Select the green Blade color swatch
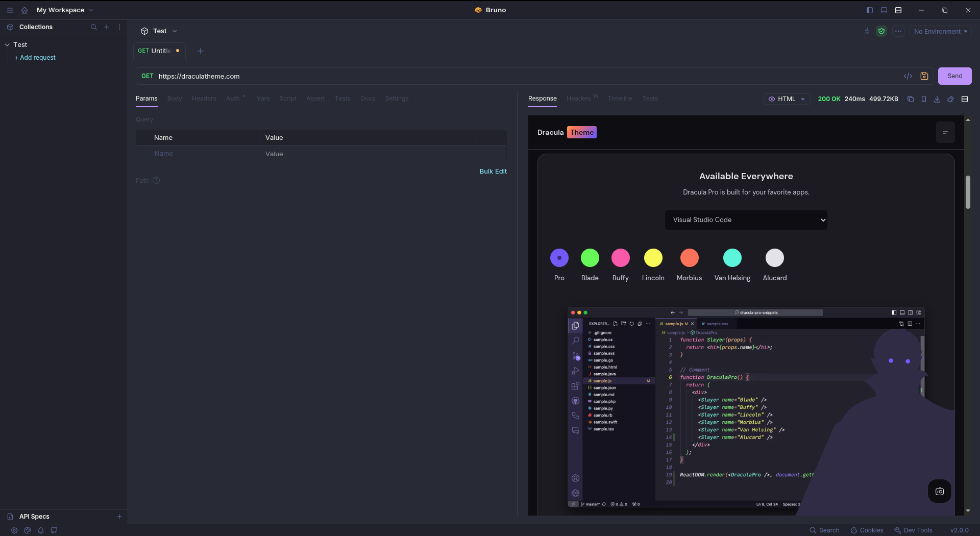 590,258
